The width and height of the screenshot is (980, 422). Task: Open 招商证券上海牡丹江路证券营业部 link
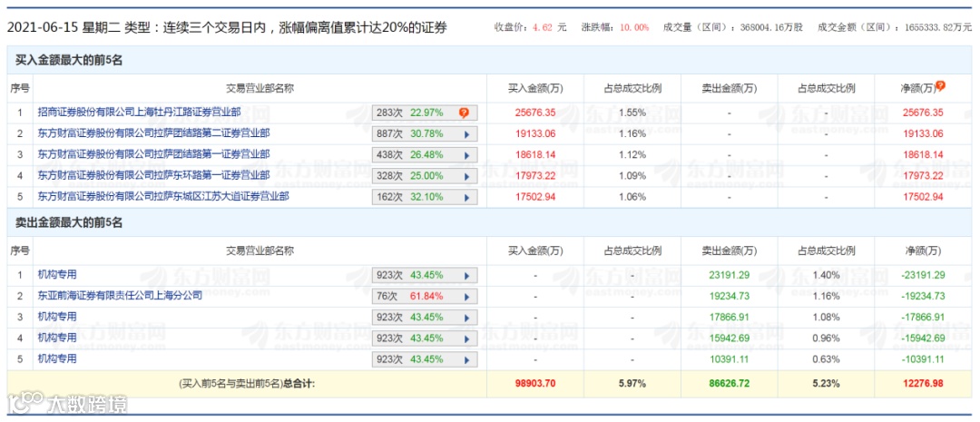(139, 113)
